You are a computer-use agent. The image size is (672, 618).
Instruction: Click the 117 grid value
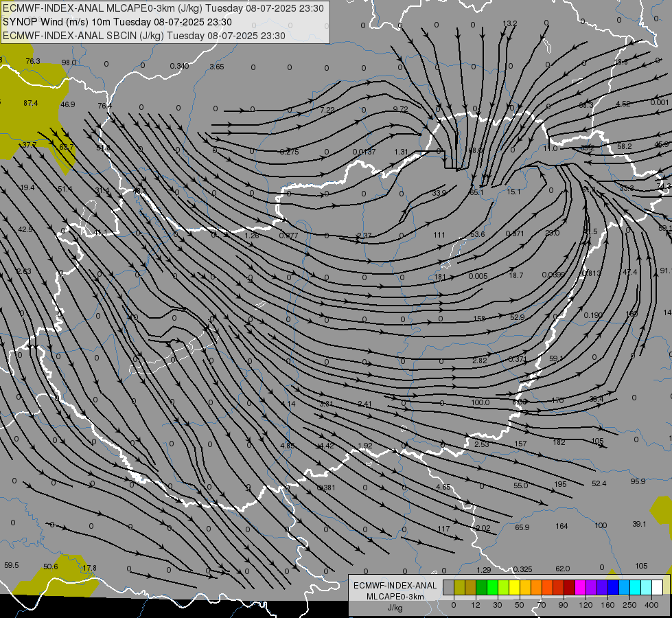[x=443, y=529]
